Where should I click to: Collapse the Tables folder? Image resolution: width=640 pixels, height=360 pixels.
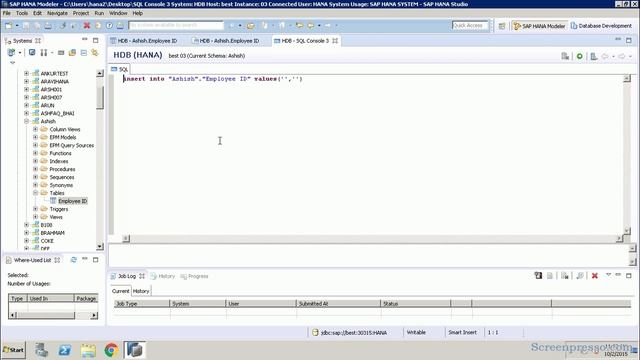[36, 193]
